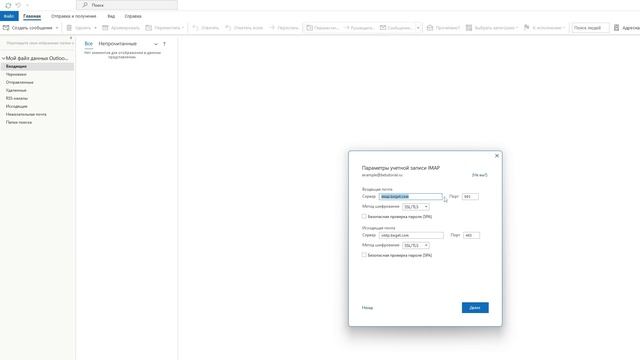Click the Сообщение quick step envelope icon
Image resolution: width=640 pixels, height=360 pixels.
383,28
